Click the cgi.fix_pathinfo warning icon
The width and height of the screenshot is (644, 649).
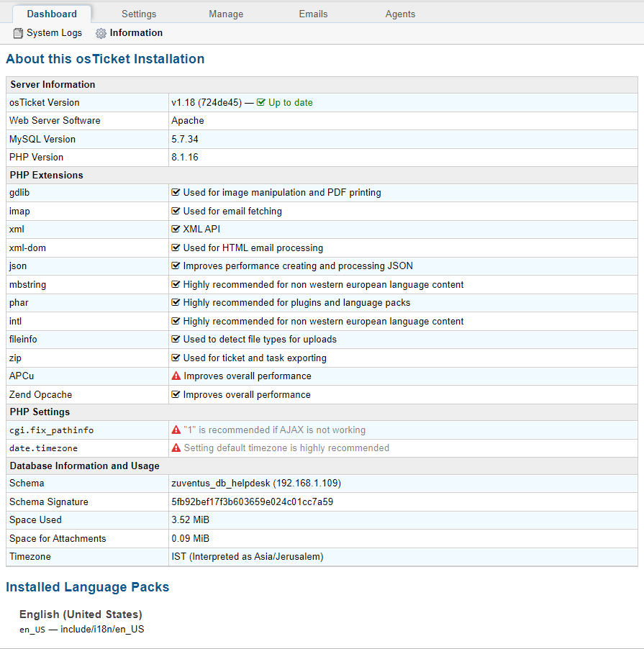point(176,430)
